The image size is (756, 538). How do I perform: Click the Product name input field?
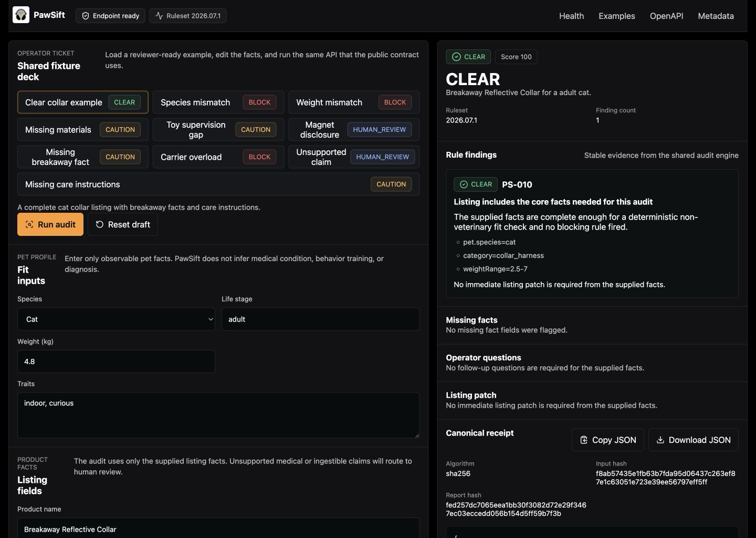click(x=218, y=528)
